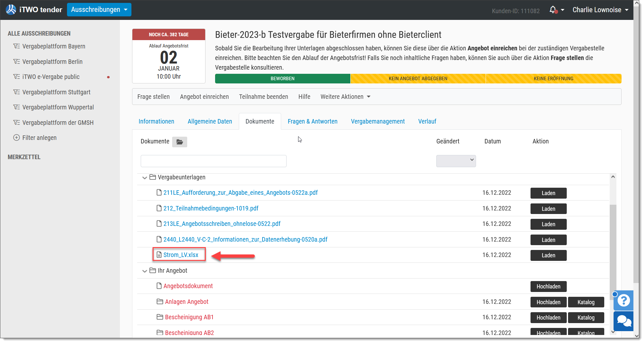Viewport: 644px width, 343px height.
Task: Open the Ausschreibungen dropdown menu
Action: 99,10
